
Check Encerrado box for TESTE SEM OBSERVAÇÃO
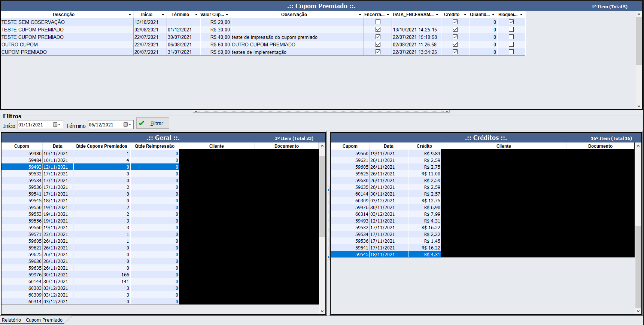tap(378, 22)
